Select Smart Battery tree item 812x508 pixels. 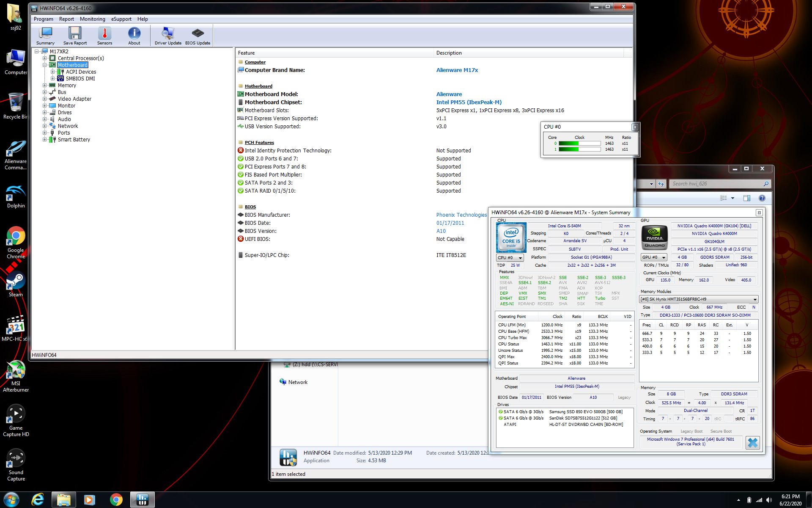[74, 140]
